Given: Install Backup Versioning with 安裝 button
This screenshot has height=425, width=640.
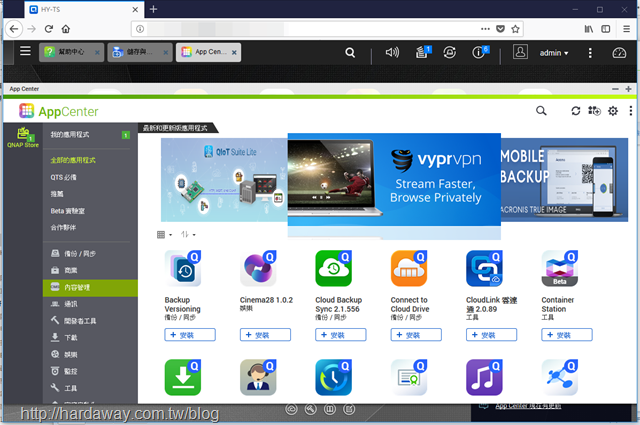Looking at the screenshot, I should (190, 335).
